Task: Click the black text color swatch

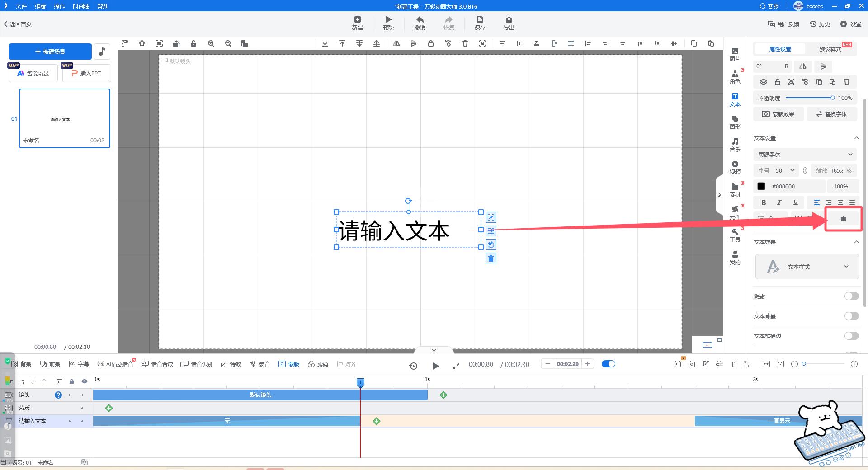Action: point(761,186)
